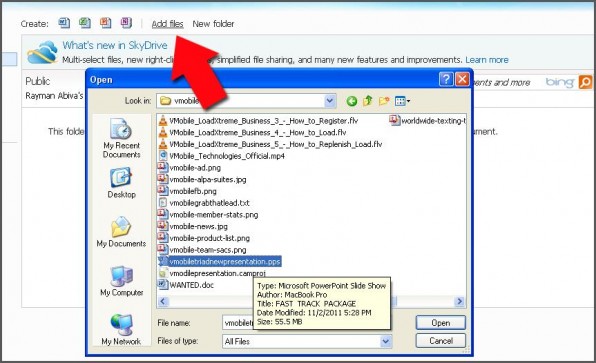The height and width of the screenshot is (363, 596).
Task: Go up one folder level
Action: click(x=368, y=101)
